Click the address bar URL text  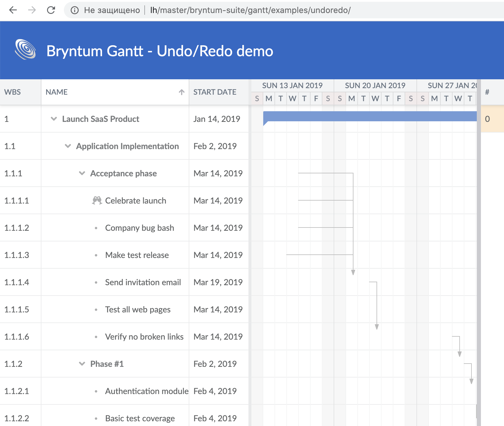click(x=250, y=10)
